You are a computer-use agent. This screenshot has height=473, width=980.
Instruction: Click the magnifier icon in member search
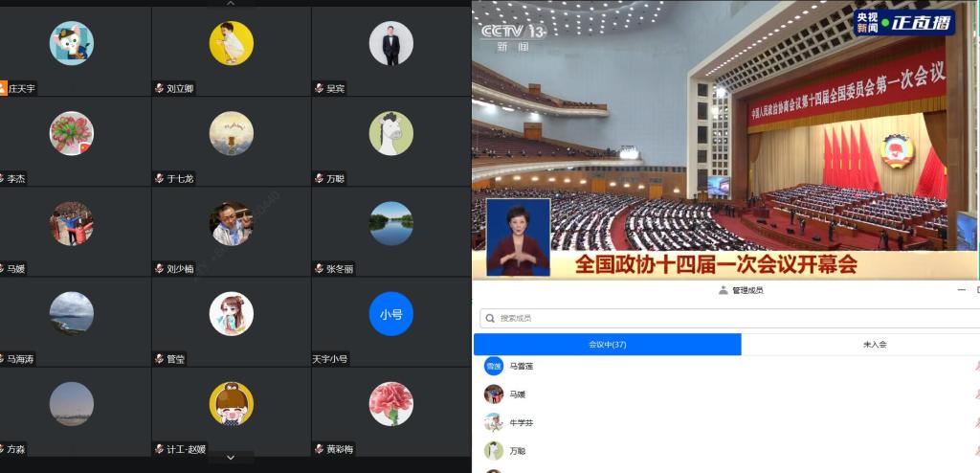490,318
